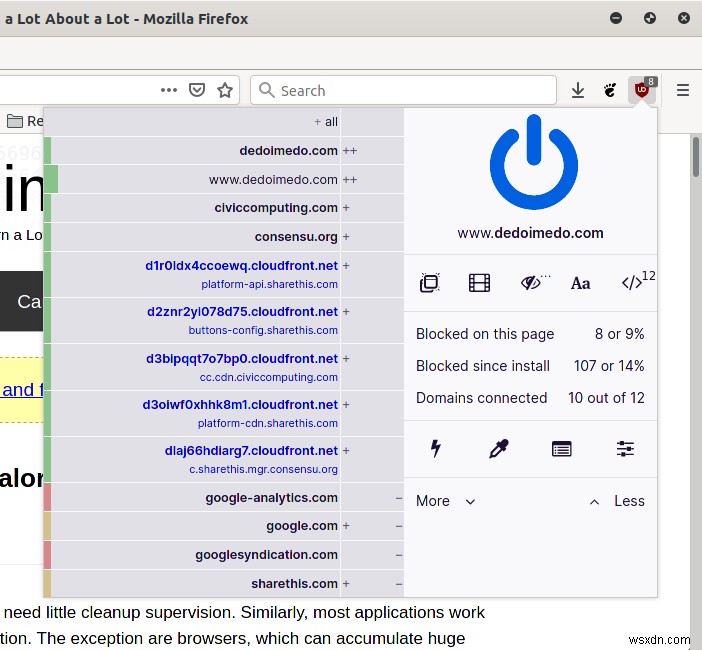Screen dimensions: 702x650
Task: Click the search magnifier icon
Action: point(266,90)
